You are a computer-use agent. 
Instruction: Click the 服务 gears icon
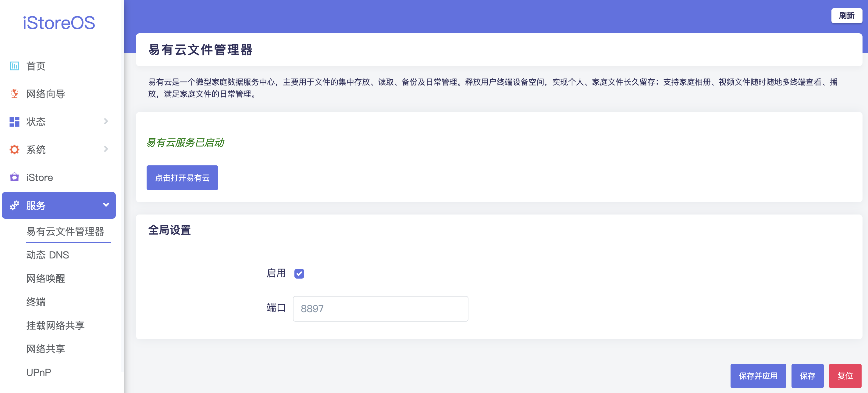point(15,205)
